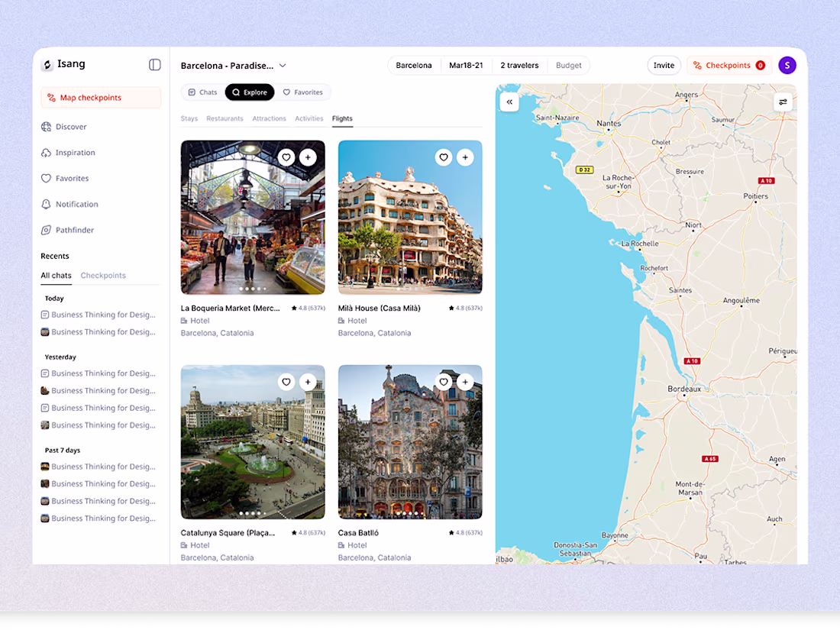Open the Discover section

pyautogui.click(x=63, y=127)
